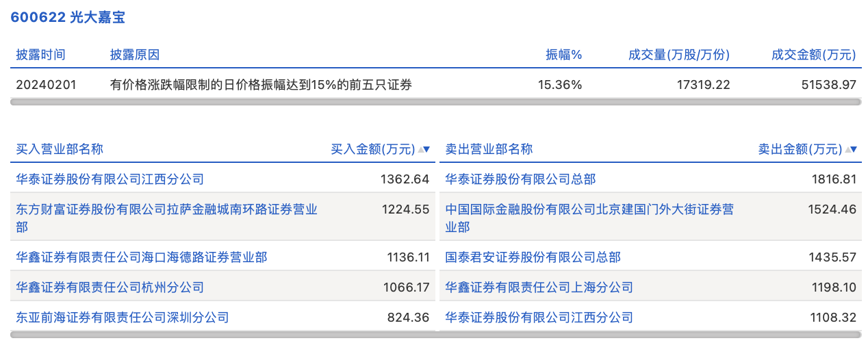This screenshot has width=868, height=345.
Task: Open 华鑫证券海口海德路证券营业部 link
Action: point(142,257)
